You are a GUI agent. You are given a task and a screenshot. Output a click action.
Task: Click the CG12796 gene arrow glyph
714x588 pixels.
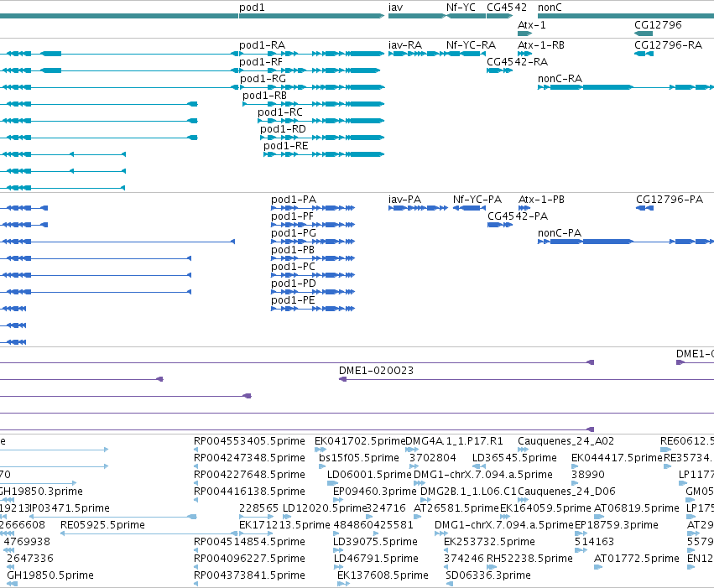(x=644, y=34)
